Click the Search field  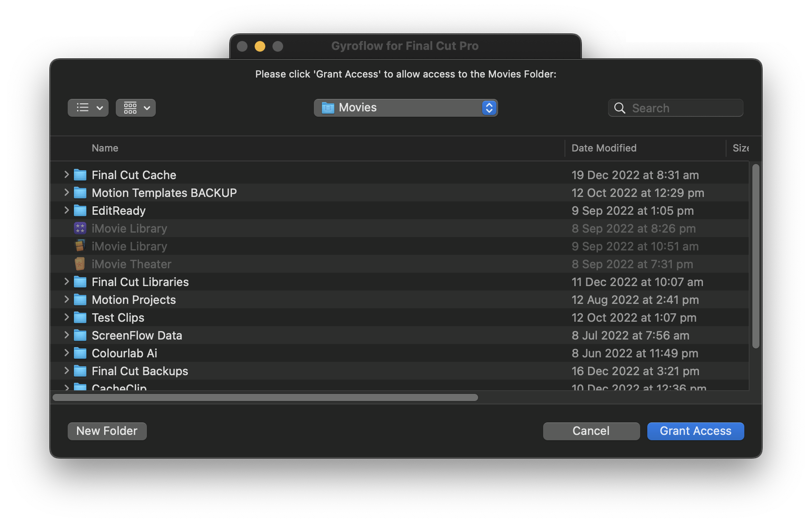click(x=675, y=108)
